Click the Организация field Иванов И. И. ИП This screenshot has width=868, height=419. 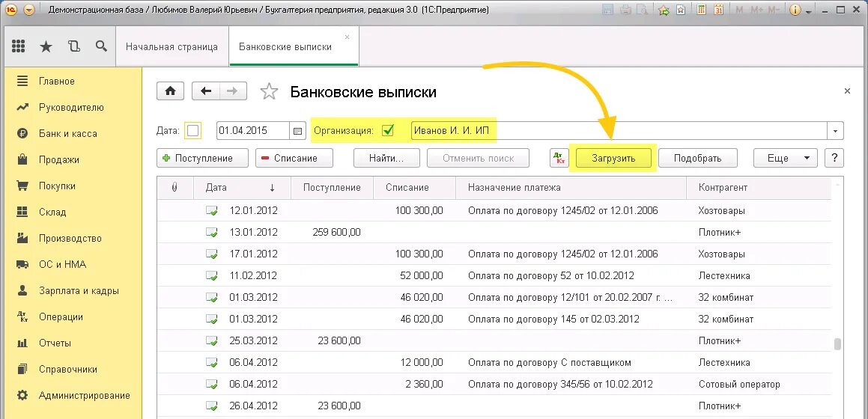pyautogui.click(x=619, y=131)
